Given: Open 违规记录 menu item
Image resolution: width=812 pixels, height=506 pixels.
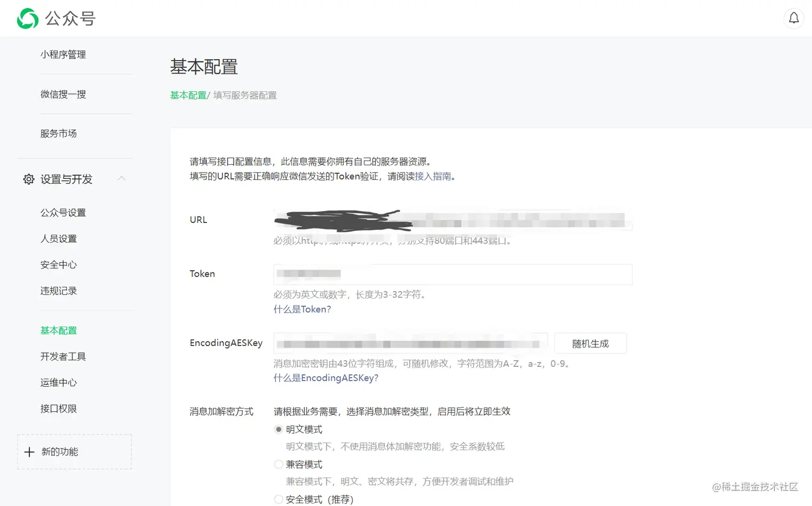Looking at the screenshot, I should [x=59, y=291].
